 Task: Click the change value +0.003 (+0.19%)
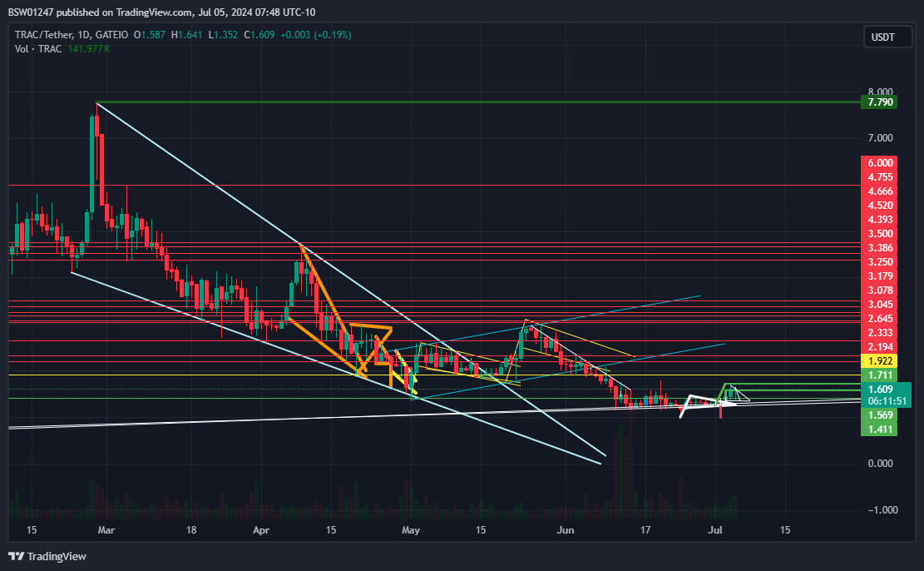(x=316, y=35)
